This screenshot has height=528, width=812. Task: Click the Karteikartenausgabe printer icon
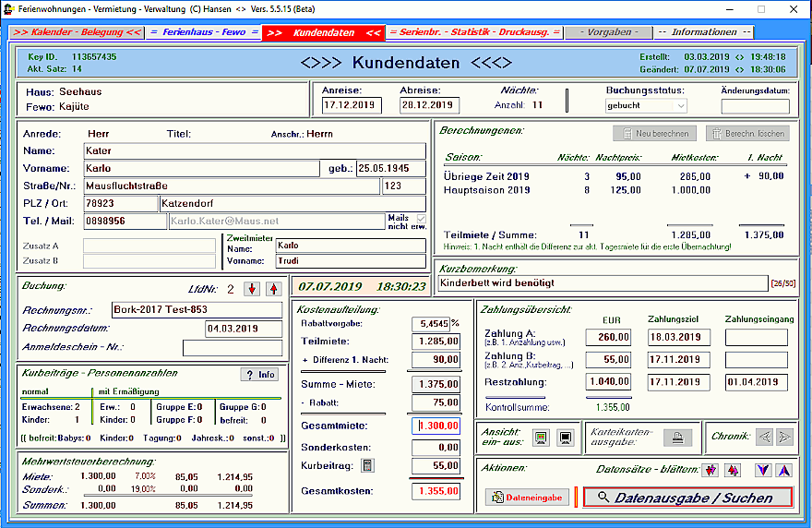676,438
